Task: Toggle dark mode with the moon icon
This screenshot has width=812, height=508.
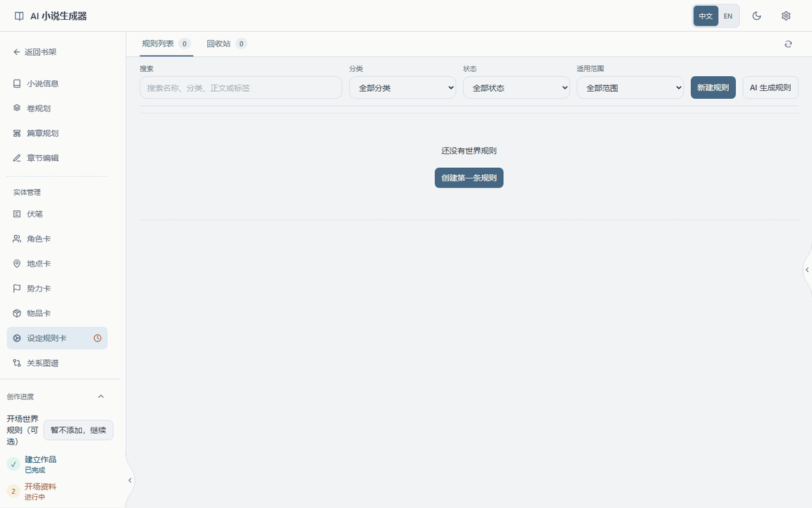Action: click(756, 16)
